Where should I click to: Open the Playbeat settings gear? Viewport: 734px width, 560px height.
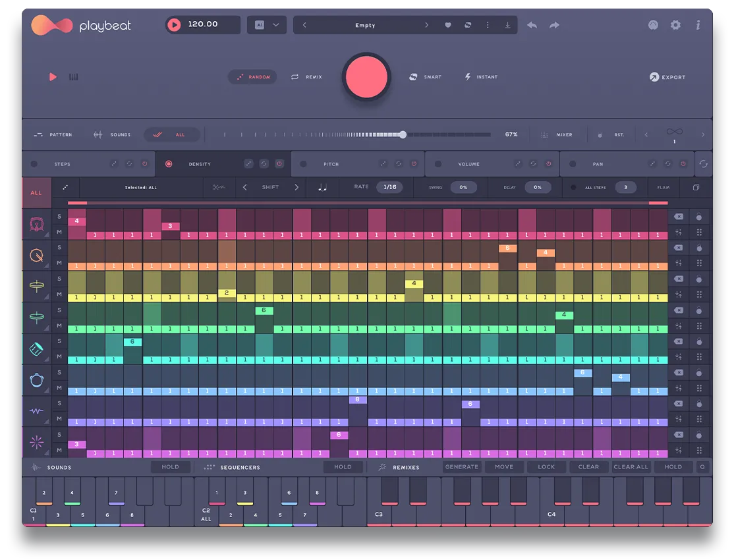[675, 25]
